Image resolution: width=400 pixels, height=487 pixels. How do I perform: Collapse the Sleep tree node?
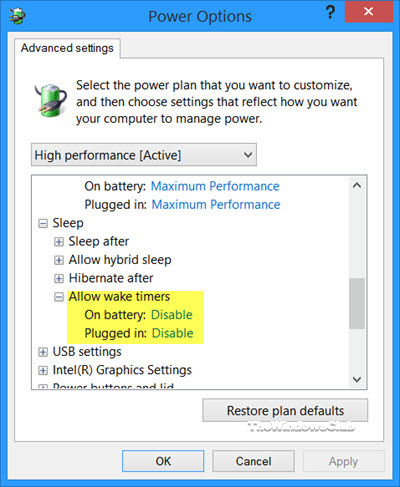pyautogui.click(x=43, y=223)
